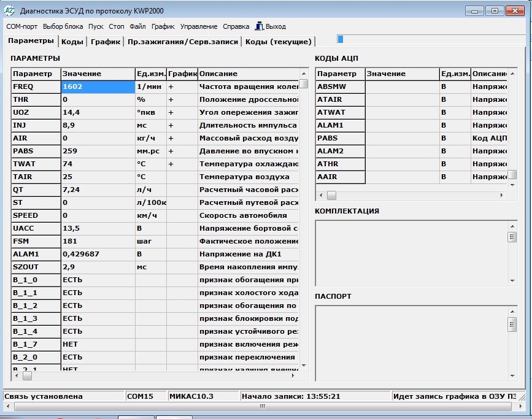Screen dimensions: 532x419
Task: Open the Управление menu
Action: click(x=199, y=26)
